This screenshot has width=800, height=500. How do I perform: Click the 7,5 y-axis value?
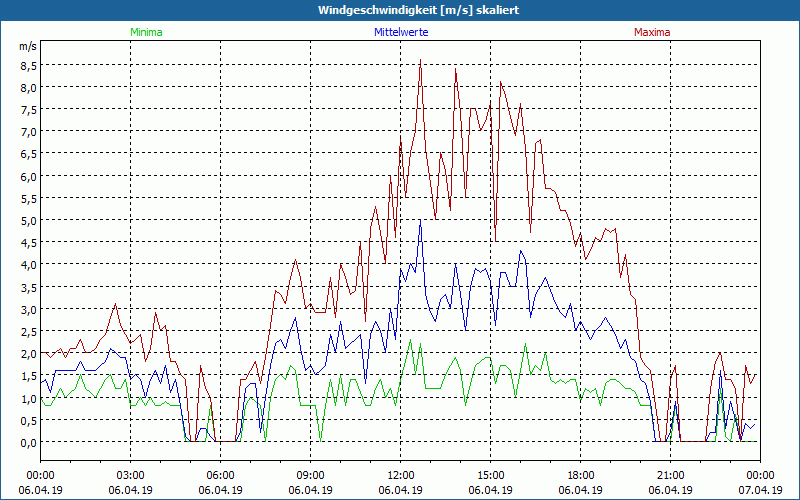[x=28, y=110]
